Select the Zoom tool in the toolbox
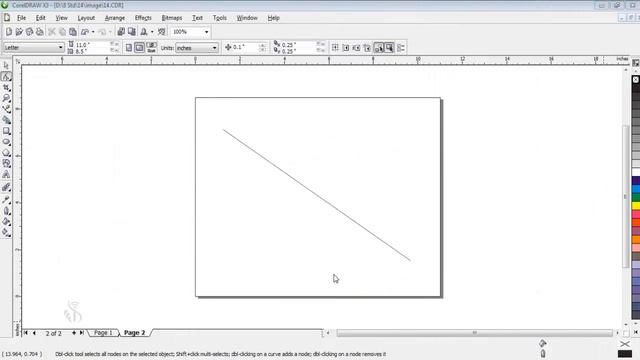The width and height of the screenshot is (640, 360). pyautogui.click(x=6, y=98)
